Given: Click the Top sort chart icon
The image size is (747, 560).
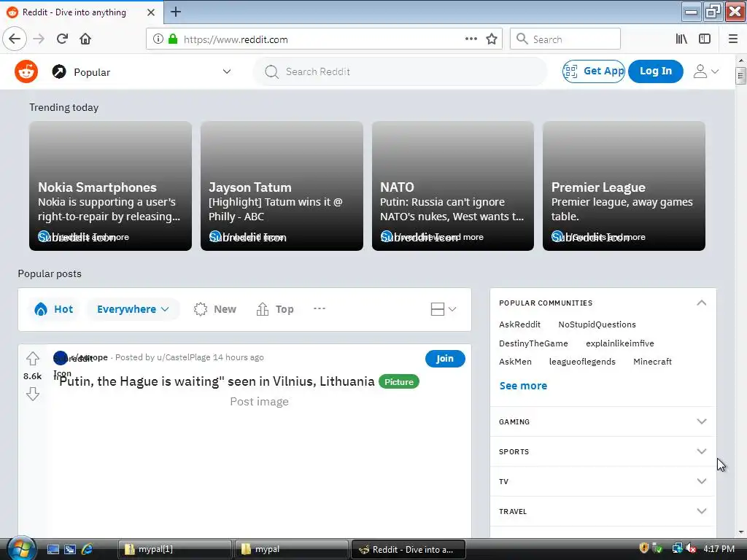Looking at the screenshot, I should point(263,309).
